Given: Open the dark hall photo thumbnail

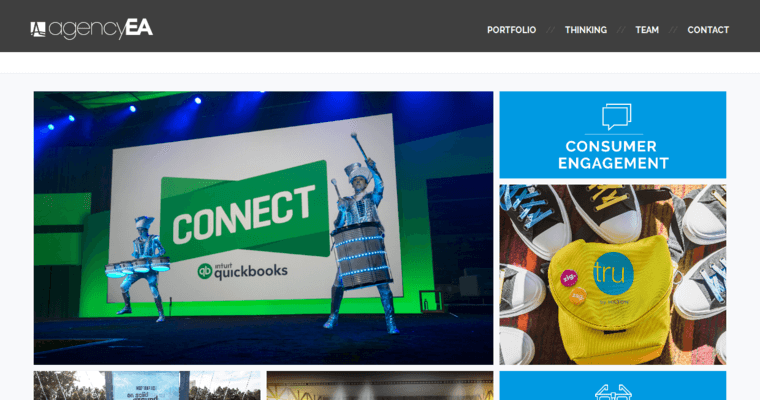Looking at the screenshot, I should pos(380,385).
